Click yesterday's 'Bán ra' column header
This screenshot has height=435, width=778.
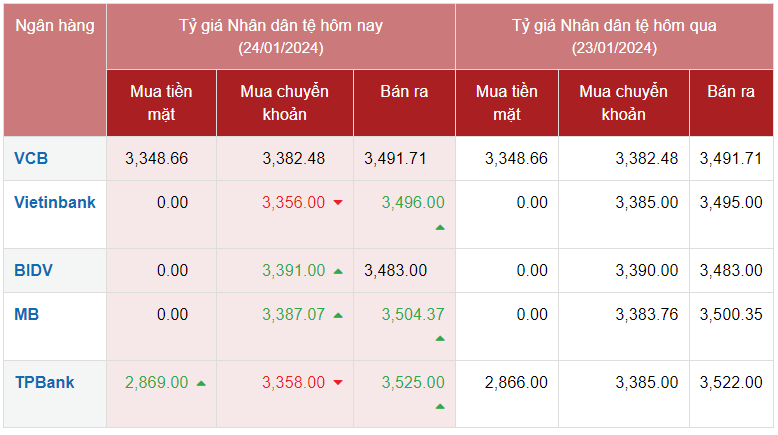[x=731, y=92]
